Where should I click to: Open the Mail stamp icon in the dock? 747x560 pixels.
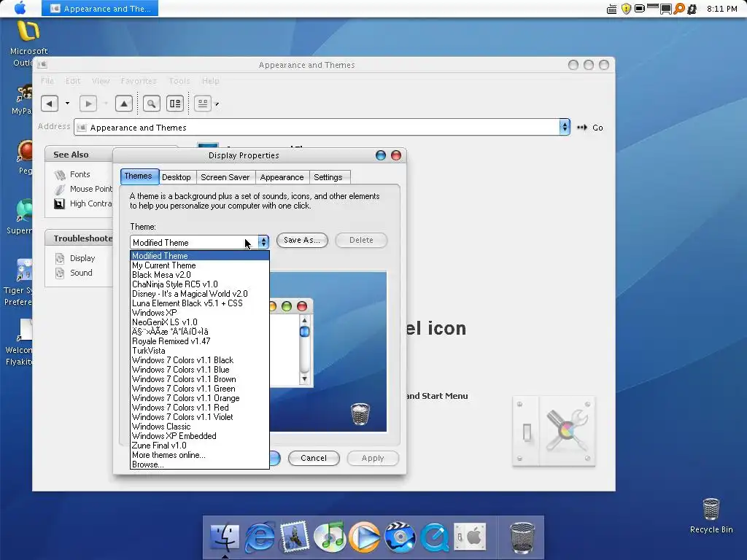click(295, 537)
